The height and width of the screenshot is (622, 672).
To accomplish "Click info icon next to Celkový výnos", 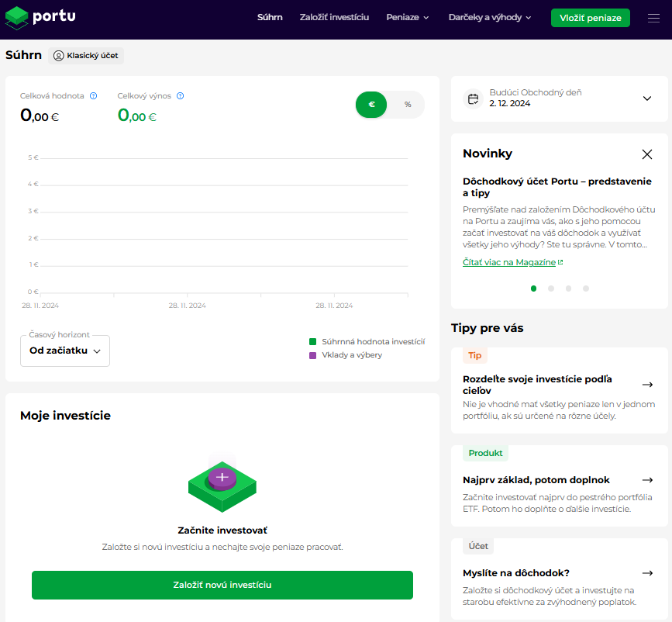I will click(180, 96).
